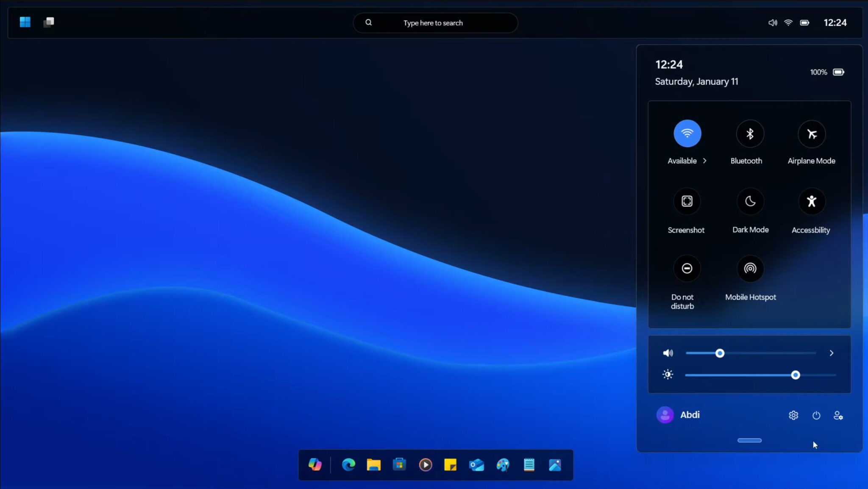
Task: Enable Do not disturb
Action: (686, 268)
